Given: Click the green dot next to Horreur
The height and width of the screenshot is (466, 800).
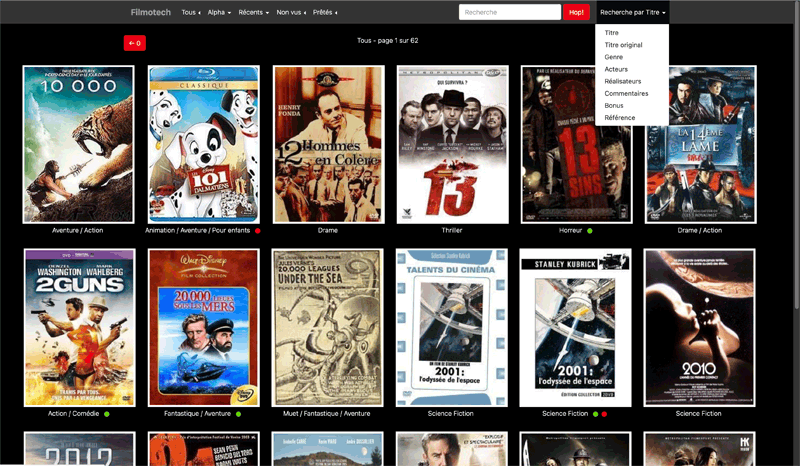Looking at the screenshot, I should (x=589, y=231).
